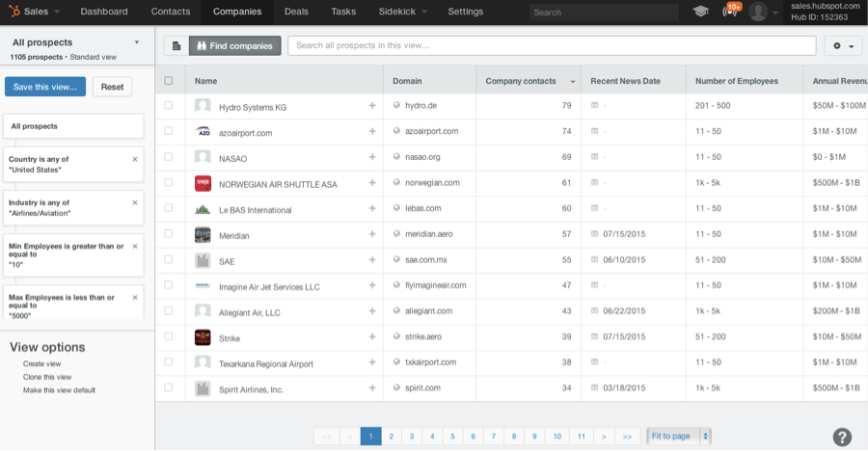The height and width of the screenshot is (451, 868).
Task: Click the Strike company logo thumbnail
Action: pos(203,337)
